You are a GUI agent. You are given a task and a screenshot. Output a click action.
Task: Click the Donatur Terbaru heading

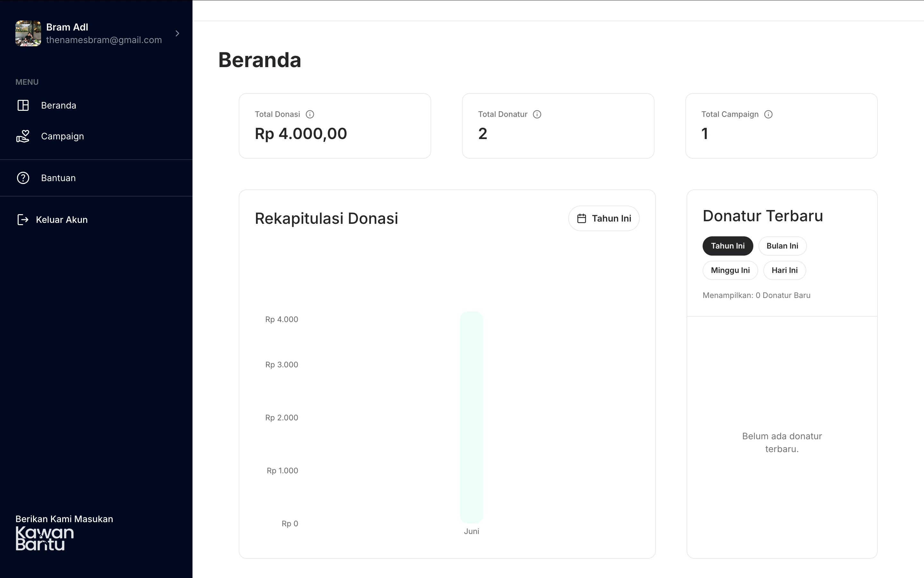(763, 216)
